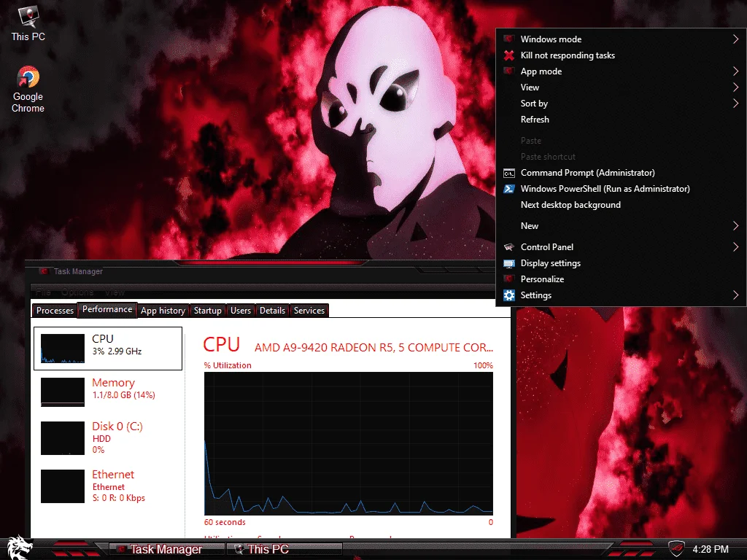Click the 4:28 PM taskbar clock

(711, 549)
